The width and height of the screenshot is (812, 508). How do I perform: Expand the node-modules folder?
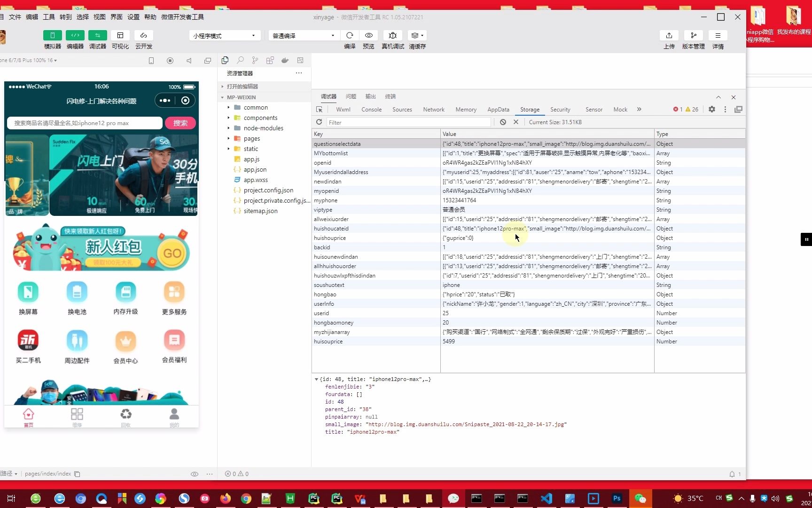(263, 128)
